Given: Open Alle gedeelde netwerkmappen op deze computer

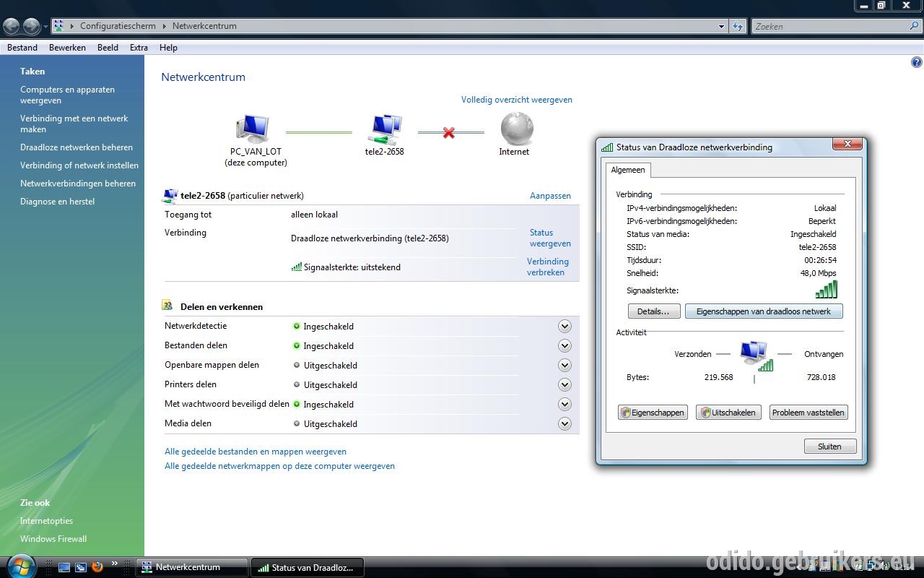Looking at the screenshot, I should (x=279, y=466).
